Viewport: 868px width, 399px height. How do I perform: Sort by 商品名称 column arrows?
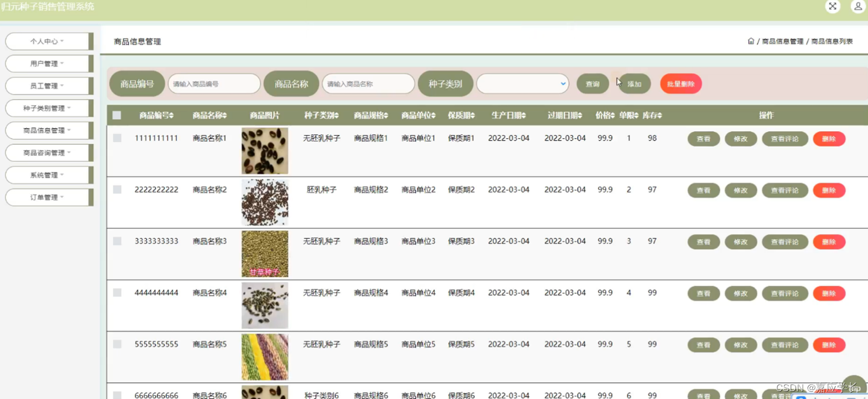coord(225,115)
